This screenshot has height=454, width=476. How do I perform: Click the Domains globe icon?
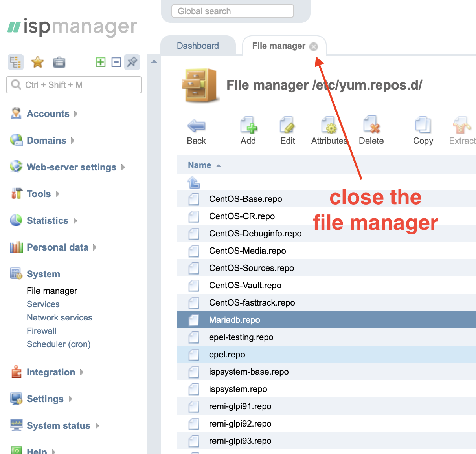pos(16,140)
